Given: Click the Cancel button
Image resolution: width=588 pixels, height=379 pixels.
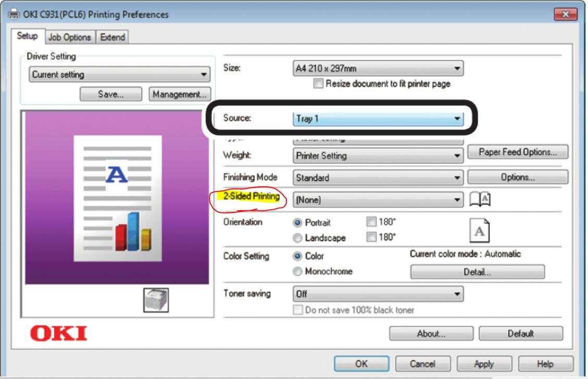Looking at the screenshot, I should pyautogui.click(x=422, y=363).
